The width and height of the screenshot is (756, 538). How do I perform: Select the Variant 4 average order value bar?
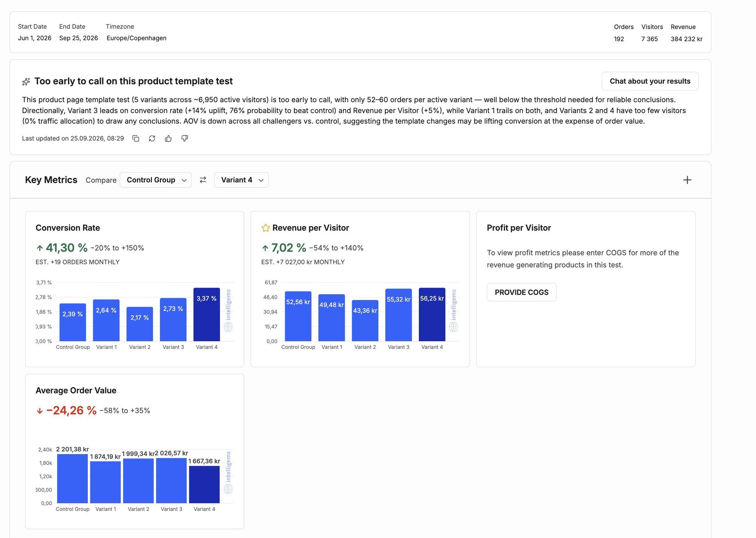204,485
